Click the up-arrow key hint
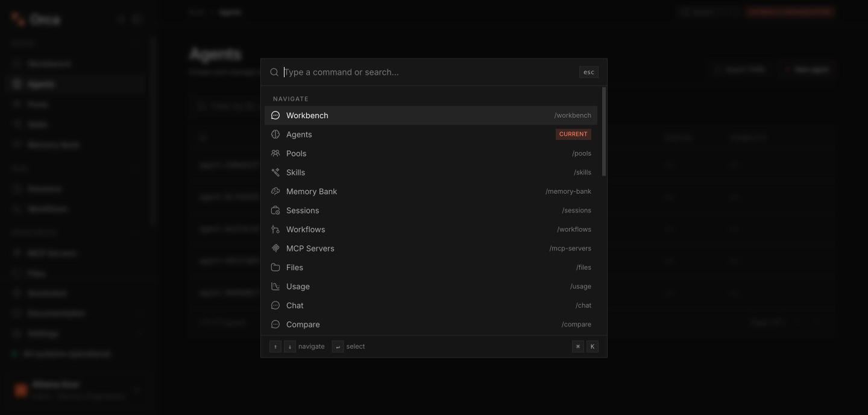 click(x=275, y=347)
